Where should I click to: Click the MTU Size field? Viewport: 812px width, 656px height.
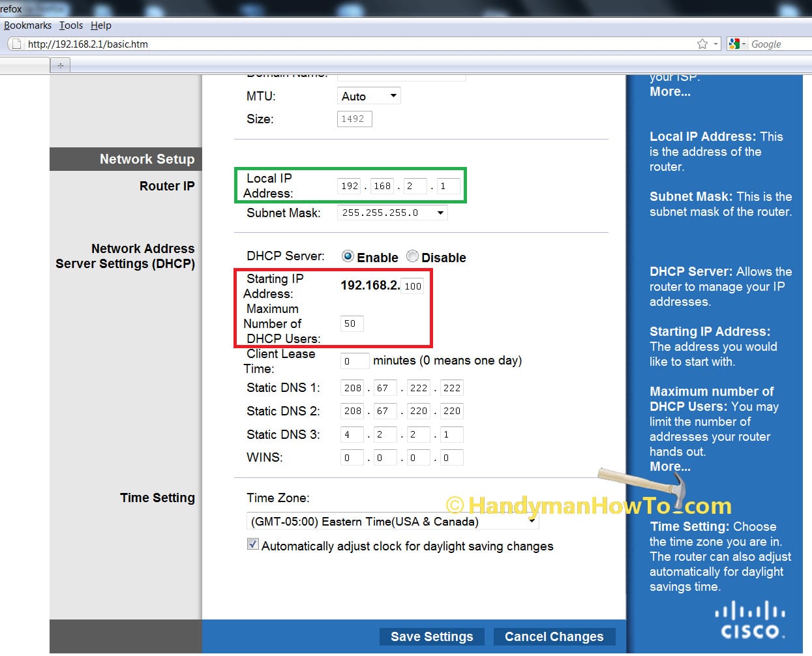pos(354,119)
